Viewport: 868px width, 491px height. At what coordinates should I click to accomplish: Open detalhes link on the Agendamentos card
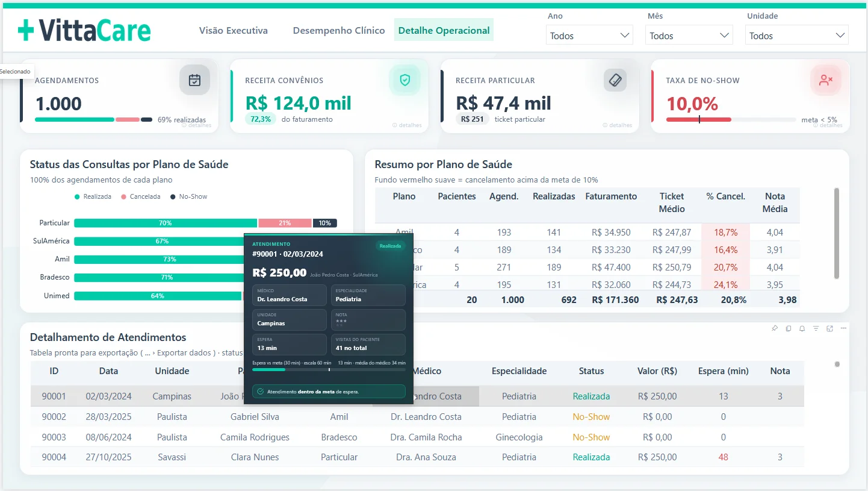pos(196,125)
